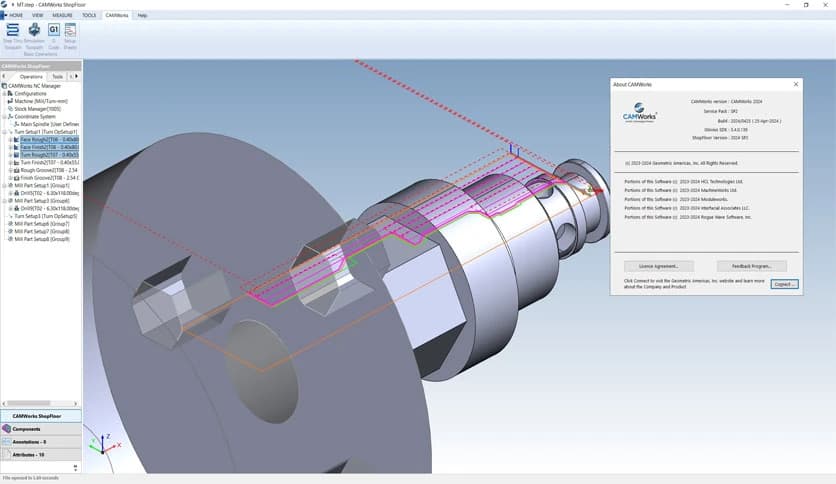Viewport: 836px width, 484px height.
Task: Collapse the Configurations tree node
Action: pyautogui.click(x=4, y=93)
